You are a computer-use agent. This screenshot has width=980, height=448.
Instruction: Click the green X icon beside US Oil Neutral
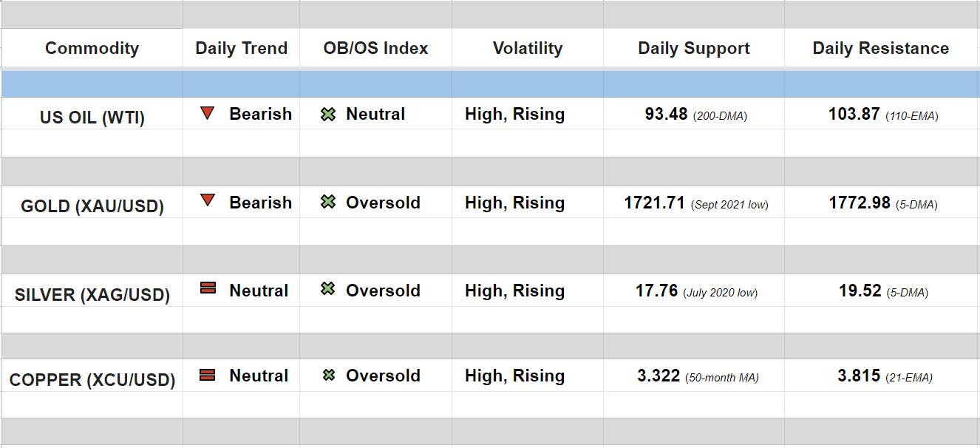tap(328, 115)
